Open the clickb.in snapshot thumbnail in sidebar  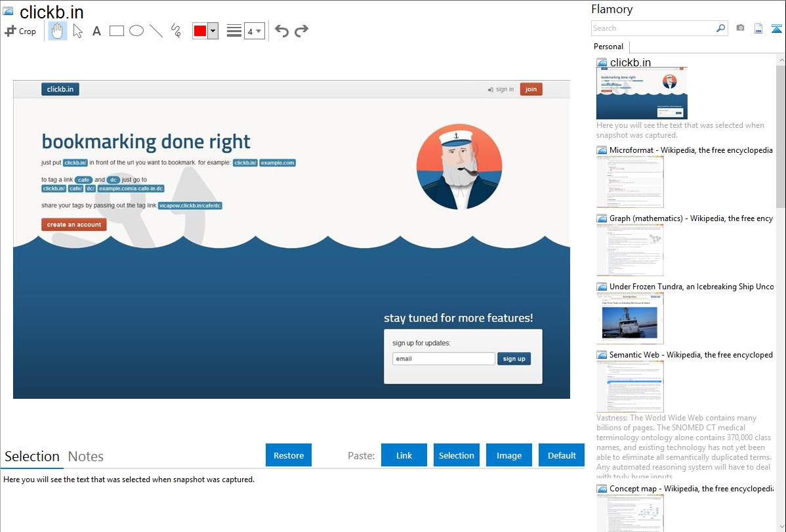(x=642, y=93)
